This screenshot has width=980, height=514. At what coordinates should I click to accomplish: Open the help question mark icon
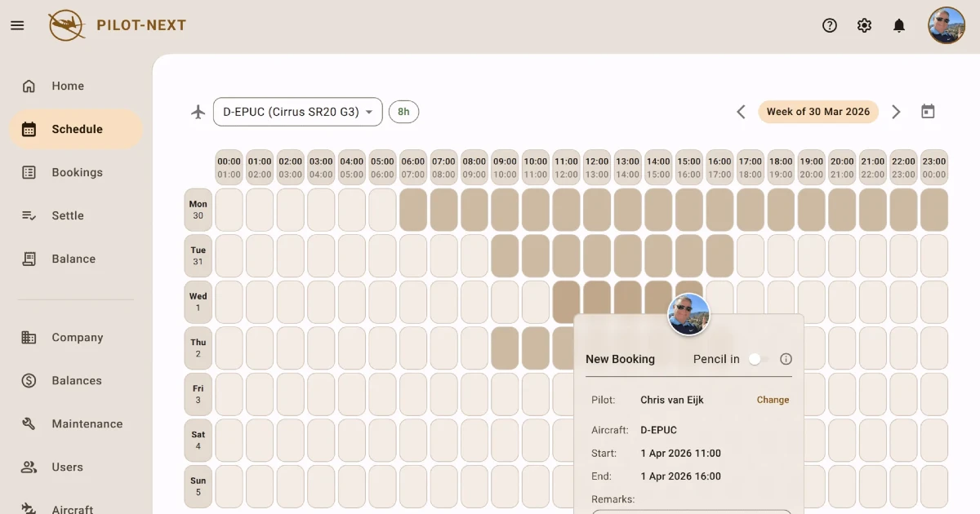(829, 25)
